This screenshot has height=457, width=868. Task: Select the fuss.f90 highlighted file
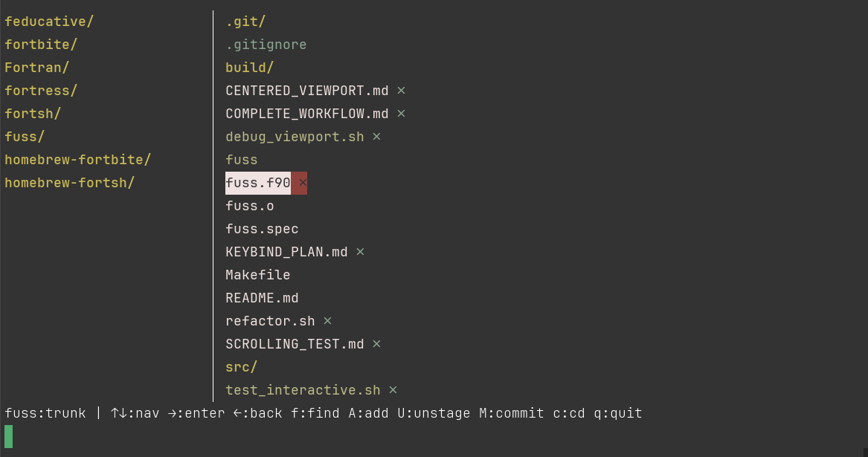click(x=257, y=183)
